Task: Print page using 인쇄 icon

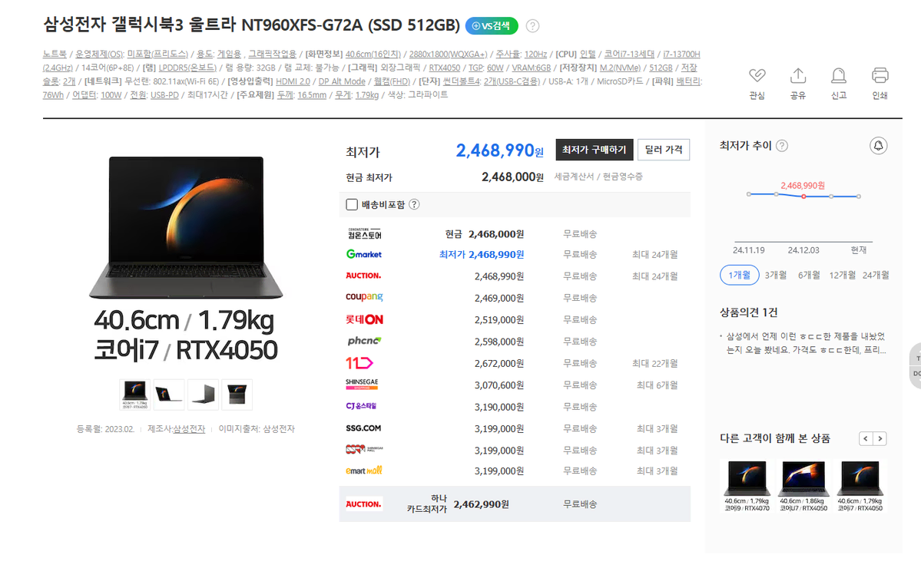Action: (880, 76)
